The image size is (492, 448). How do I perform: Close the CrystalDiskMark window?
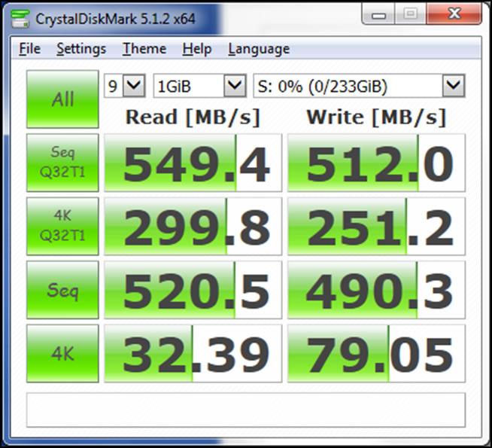click(454, 14)
